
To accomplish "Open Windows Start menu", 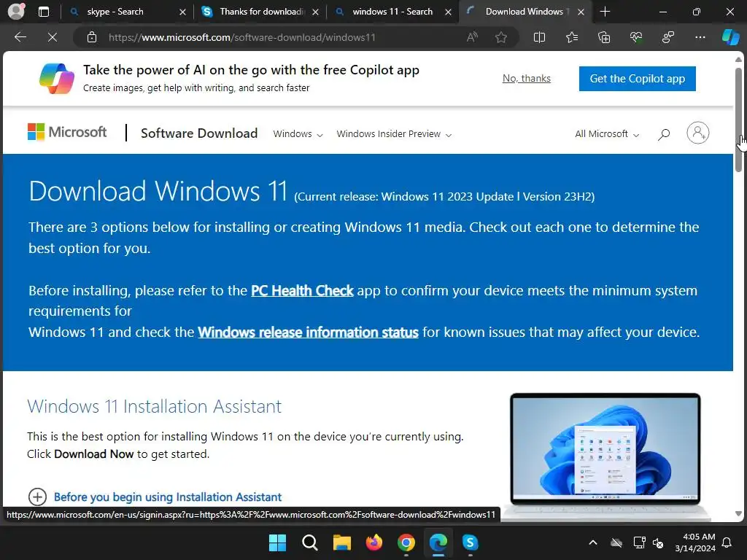I will [277, 542].
